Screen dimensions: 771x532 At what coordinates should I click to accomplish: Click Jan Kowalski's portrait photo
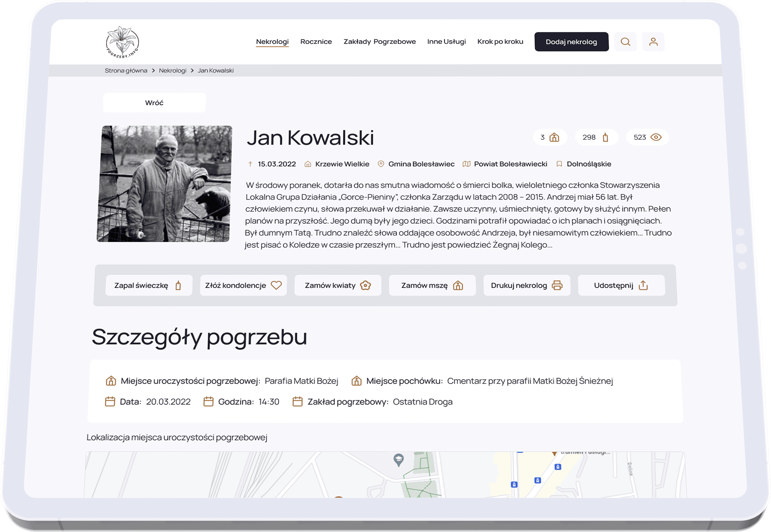tap(165, 184)
